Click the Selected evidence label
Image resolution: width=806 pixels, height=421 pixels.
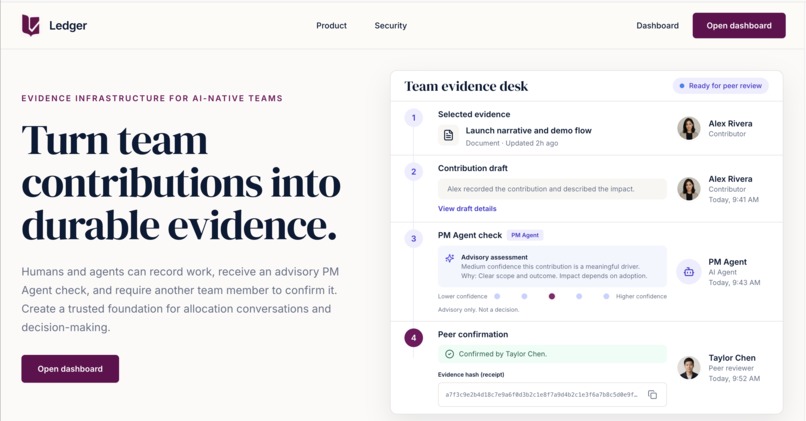[474, 114]
